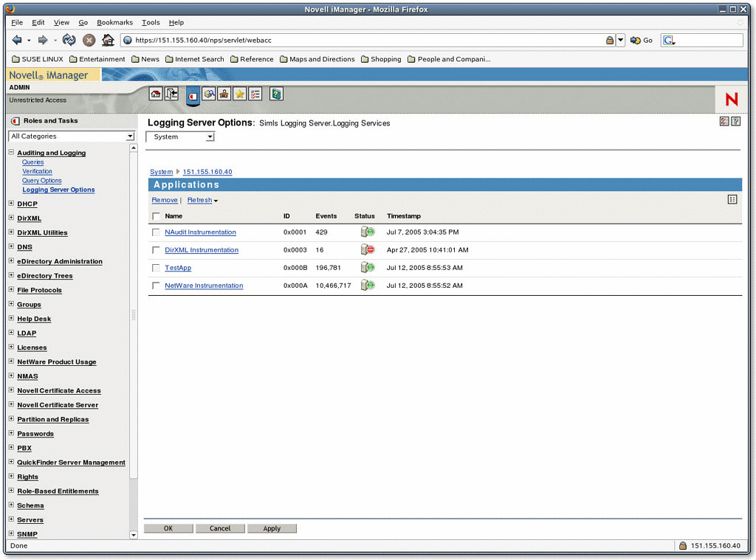Click the Remove link

pos(165,200)
